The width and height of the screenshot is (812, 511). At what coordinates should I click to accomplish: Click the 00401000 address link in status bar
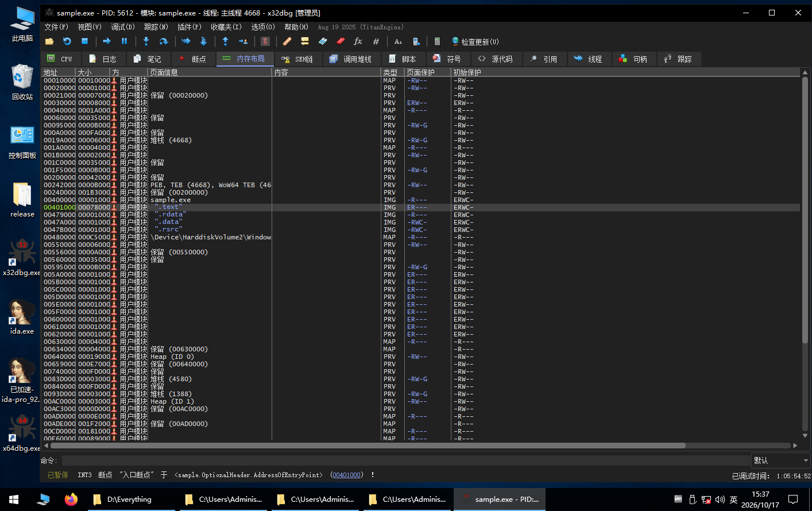tap(347, 475)
